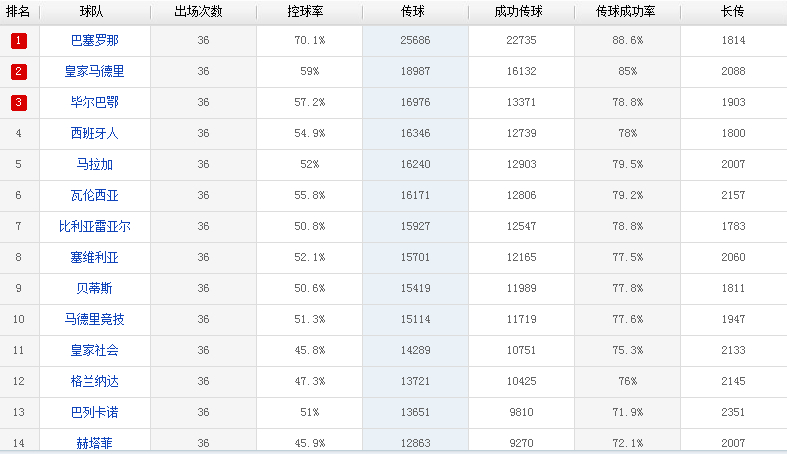Select the 54.9% possession cell
The image size is (787, 454).
click(310, 134)
